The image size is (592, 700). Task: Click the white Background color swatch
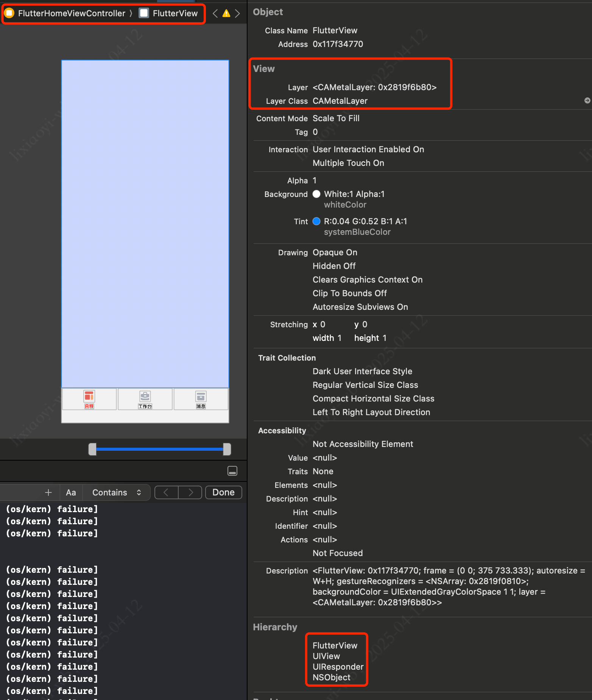316,194
